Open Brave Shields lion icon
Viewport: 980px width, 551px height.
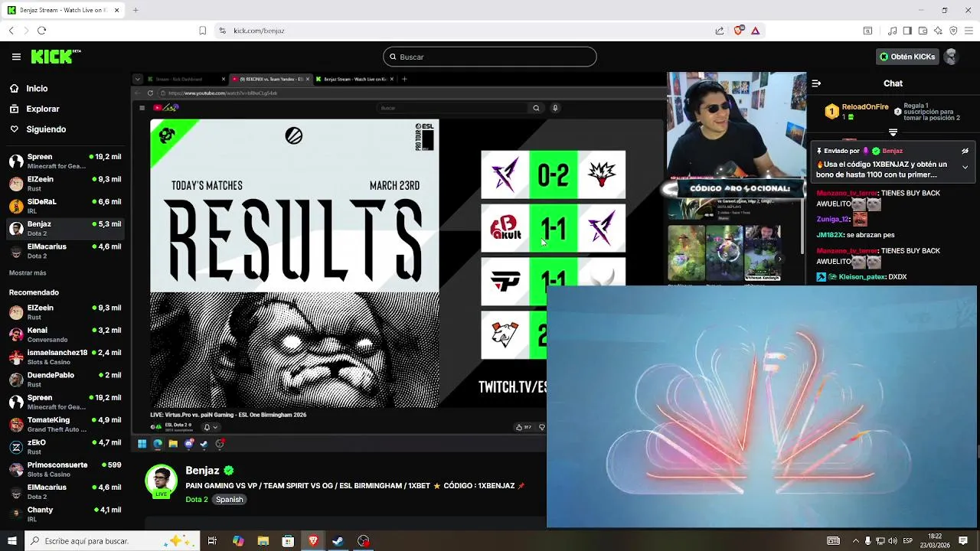point(738,31)
